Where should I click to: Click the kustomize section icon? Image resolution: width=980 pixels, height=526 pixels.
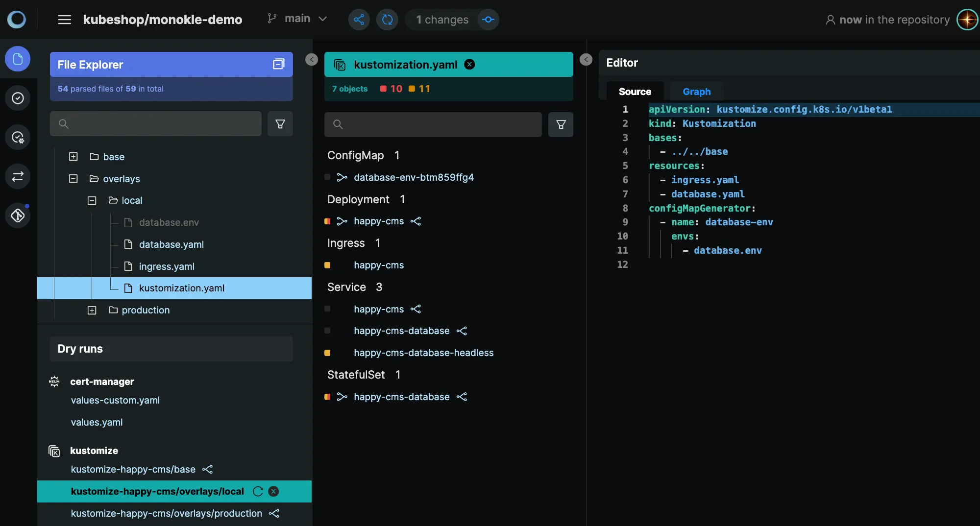pyautogui.click(x=54, y=451)
